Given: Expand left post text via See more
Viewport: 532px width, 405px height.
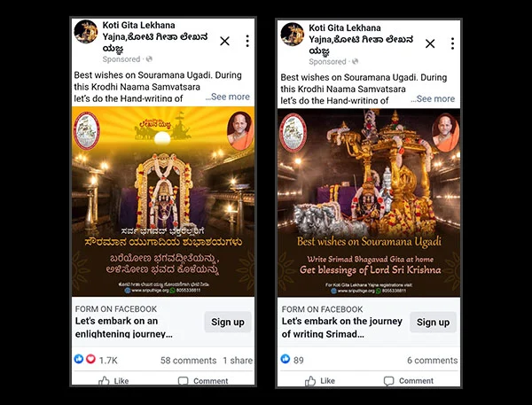Looking at the screenshot, I should (228, 97).
